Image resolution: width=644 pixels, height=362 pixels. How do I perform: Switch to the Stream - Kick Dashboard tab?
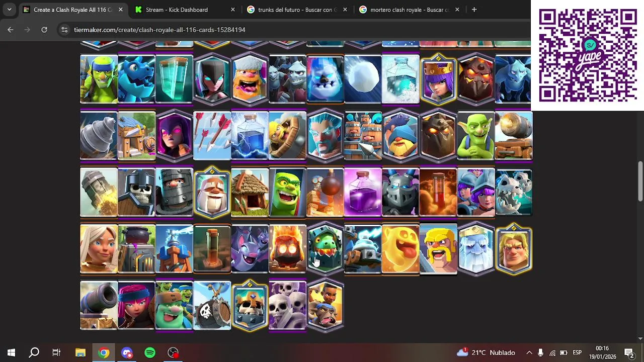click(x=177, y=10)
